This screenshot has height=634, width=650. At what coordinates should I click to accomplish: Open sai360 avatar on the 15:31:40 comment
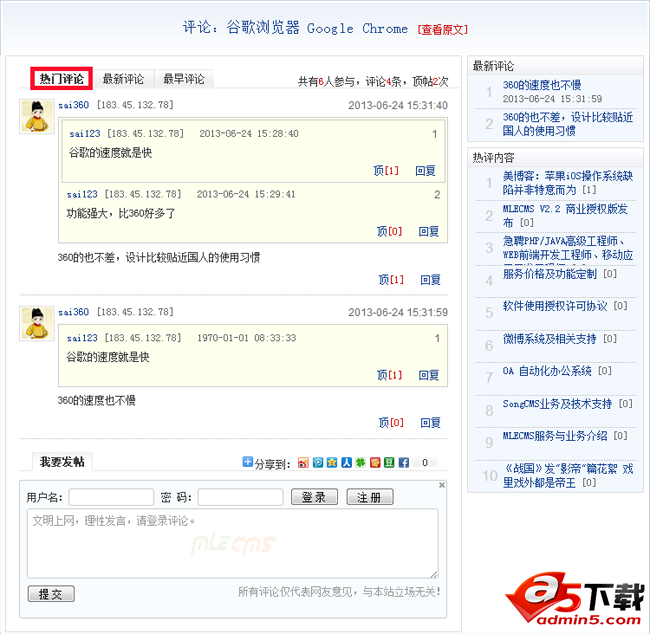click(37, 117)
